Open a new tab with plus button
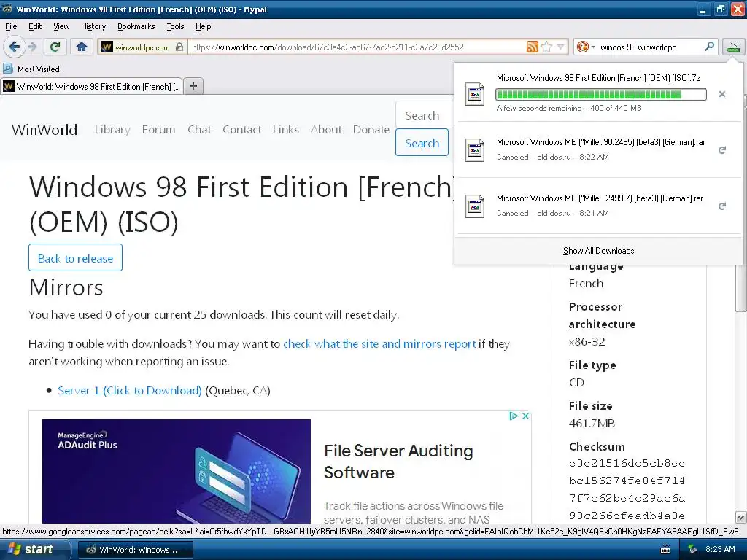747x560 pixels. click(193, 86)
